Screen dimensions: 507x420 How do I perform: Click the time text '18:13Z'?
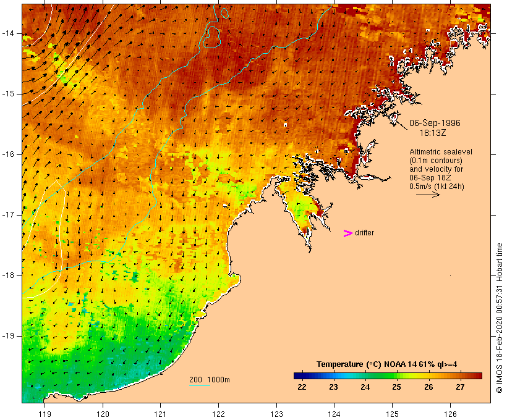(433, 133)
